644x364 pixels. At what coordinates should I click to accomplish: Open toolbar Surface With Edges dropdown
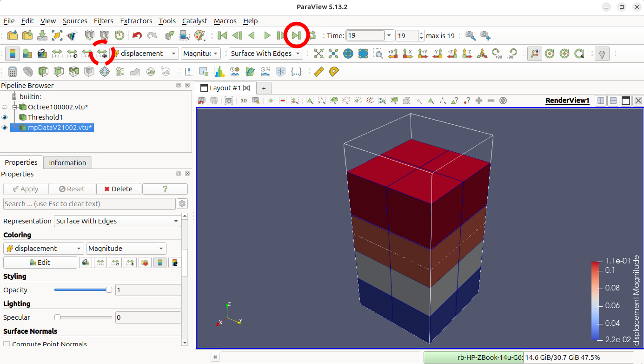pyautogui.click(x=266, y=54)
